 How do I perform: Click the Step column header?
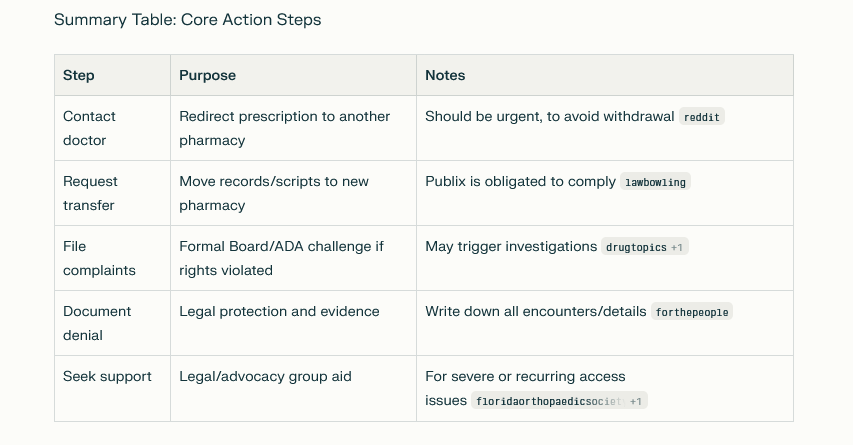79,75
